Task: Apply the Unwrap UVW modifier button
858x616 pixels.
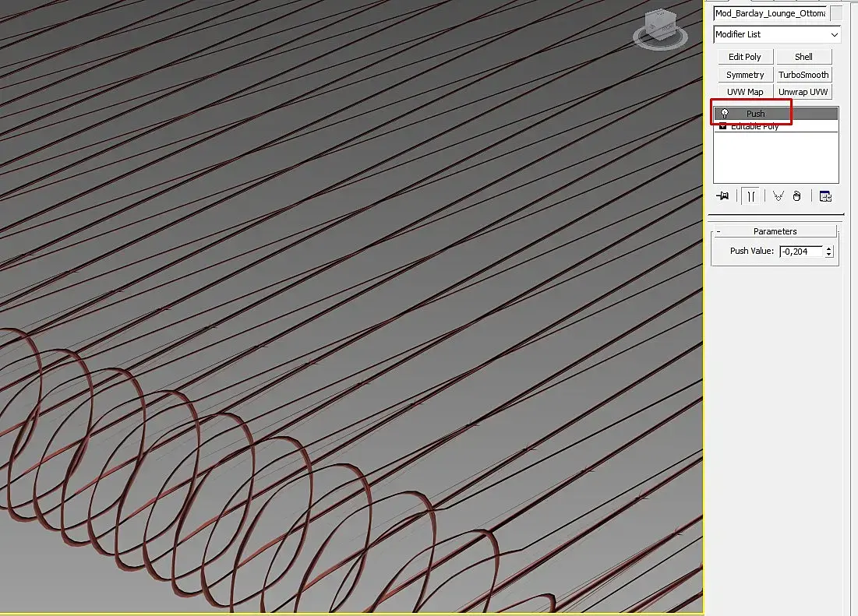Action: [803, 92]
